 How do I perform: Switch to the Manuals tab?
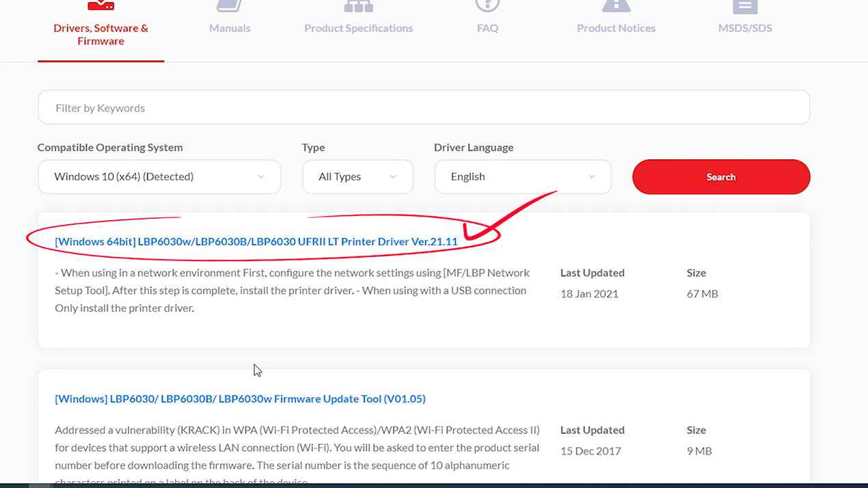[x=230, y=28]
